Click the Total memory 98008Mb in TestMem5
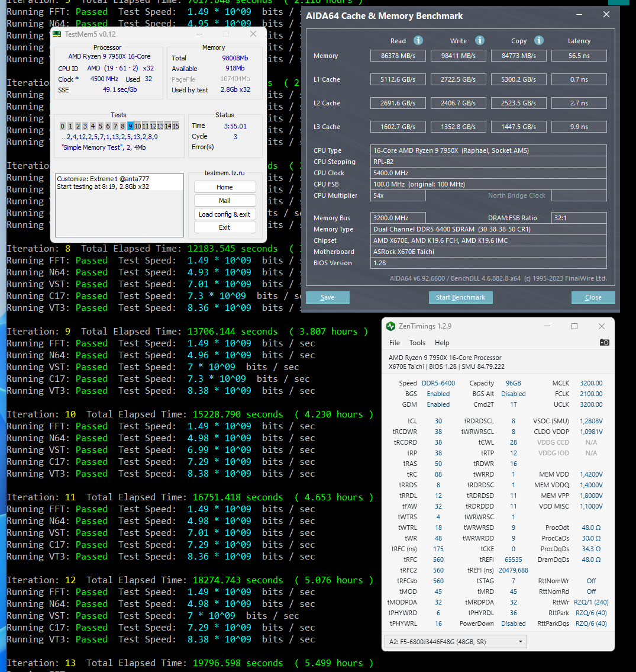This screenshot has width=636, height=672. pyautogui.click(x=235, y=58)
